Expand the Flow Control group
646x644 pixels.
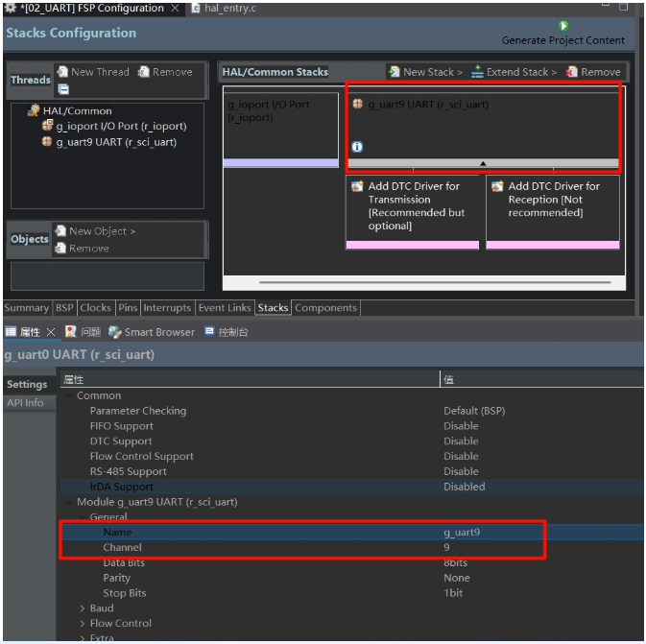(x=82, y=624)
